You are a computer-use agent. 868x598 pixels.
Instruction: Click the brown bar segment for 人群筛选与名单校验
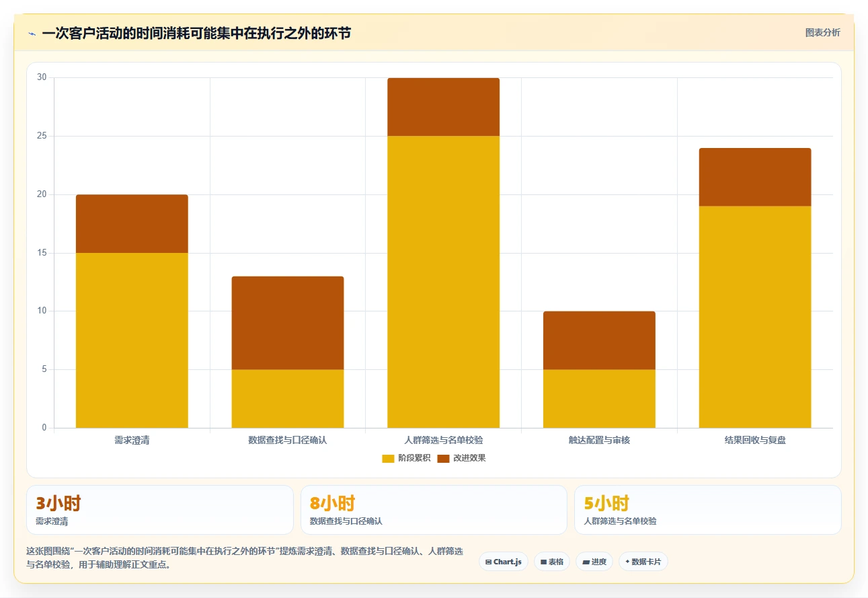[x=444, y=107]
